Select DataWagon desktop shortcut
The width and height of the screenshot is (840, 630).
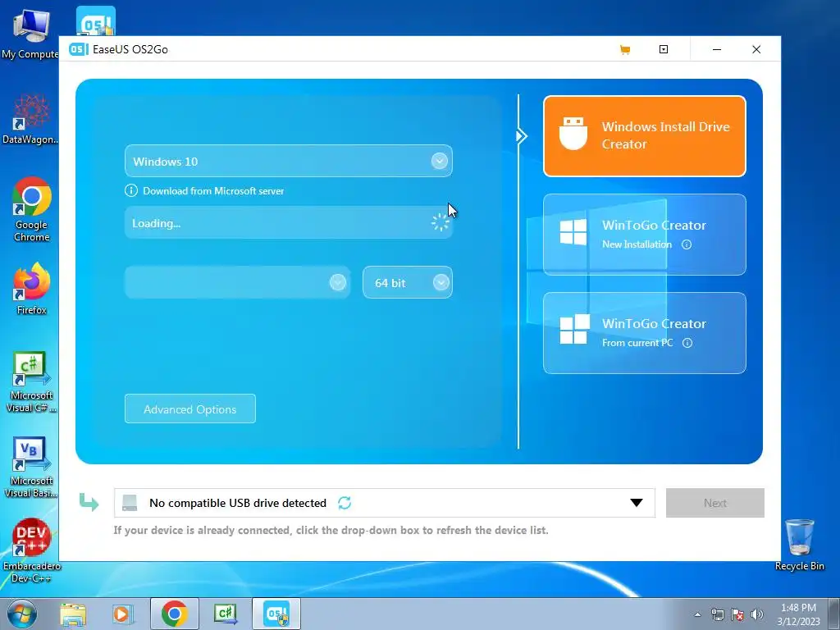[30, 119]
